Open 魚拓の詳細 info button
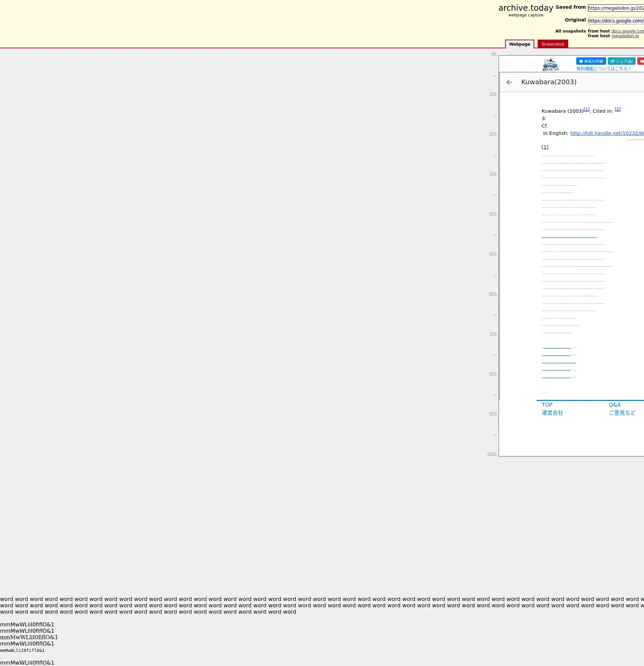The height and width of the screenshot is (666, 644). [x=591, y=61]
